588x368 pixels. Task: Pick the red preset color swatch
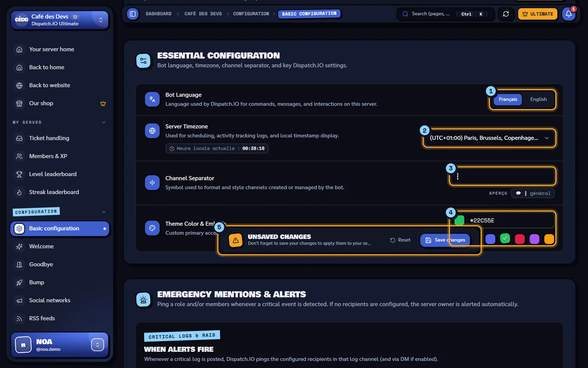coord(520,239)
